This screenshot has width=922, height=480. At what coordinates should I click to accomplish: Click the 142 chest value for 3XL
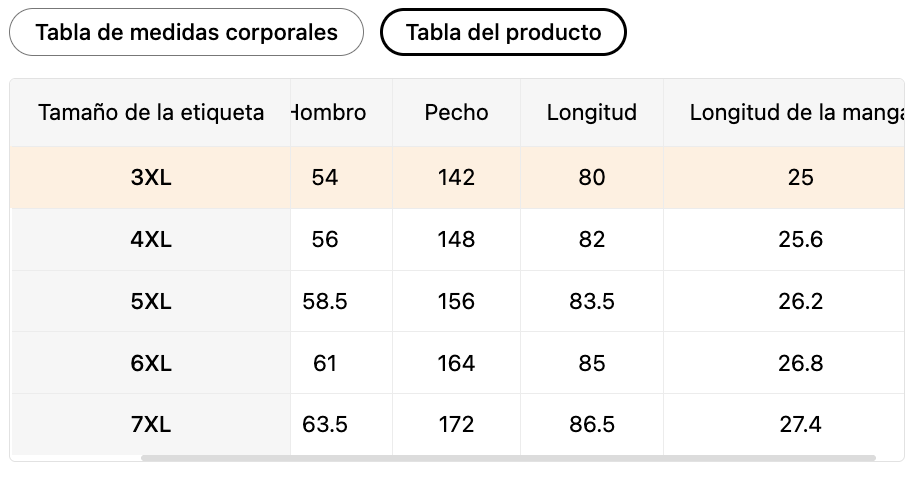pyautogui.click(x=456, y=178)
